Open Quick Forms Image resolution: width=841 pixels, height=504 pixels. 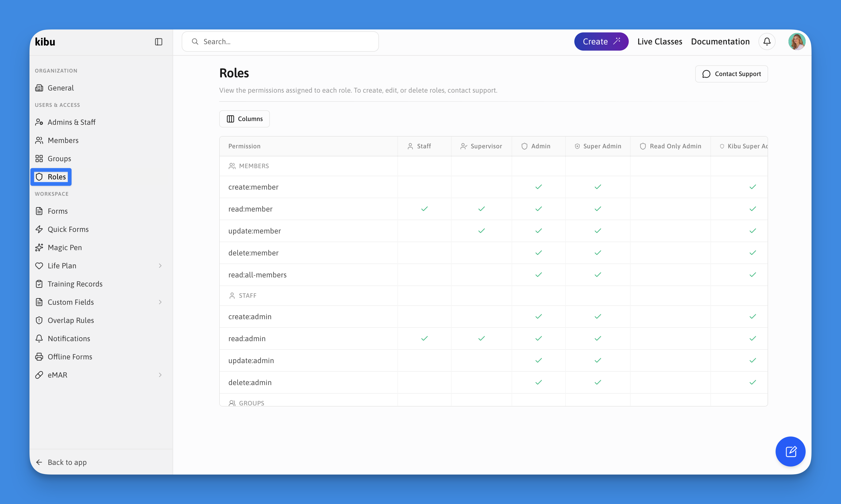coord(62,229)
